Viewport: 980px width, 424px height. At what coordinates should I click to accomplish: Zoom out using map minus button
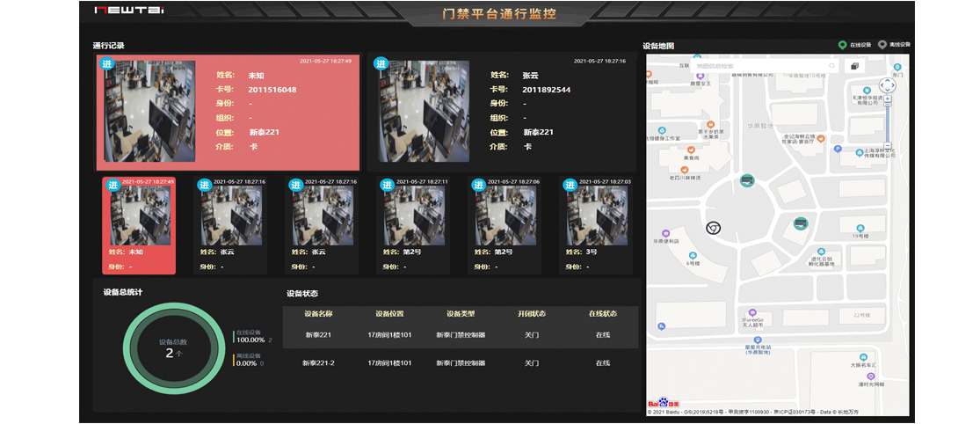click(887, 145)
